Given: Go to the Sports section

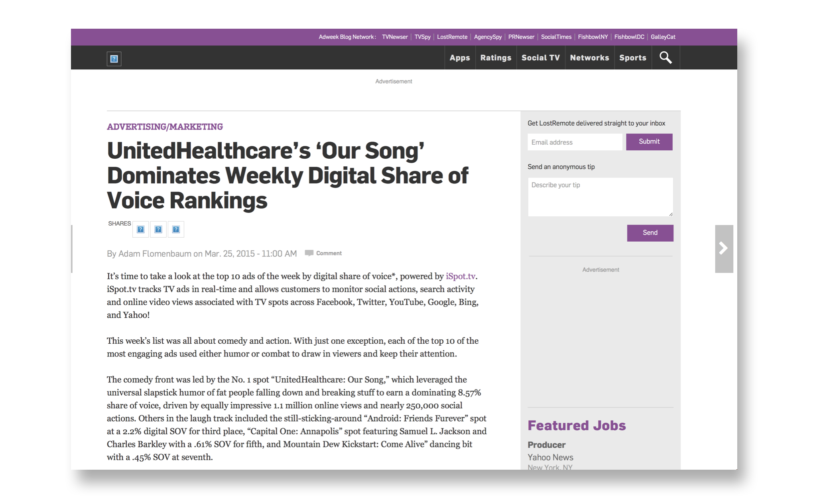Looking at the screenshot, I should pos(632,58).
